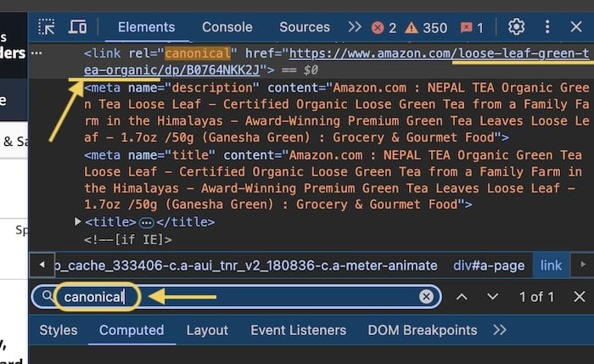Screen dimensions: 594x364
Task: Focus the search field containing canonical
Action: 238,297
